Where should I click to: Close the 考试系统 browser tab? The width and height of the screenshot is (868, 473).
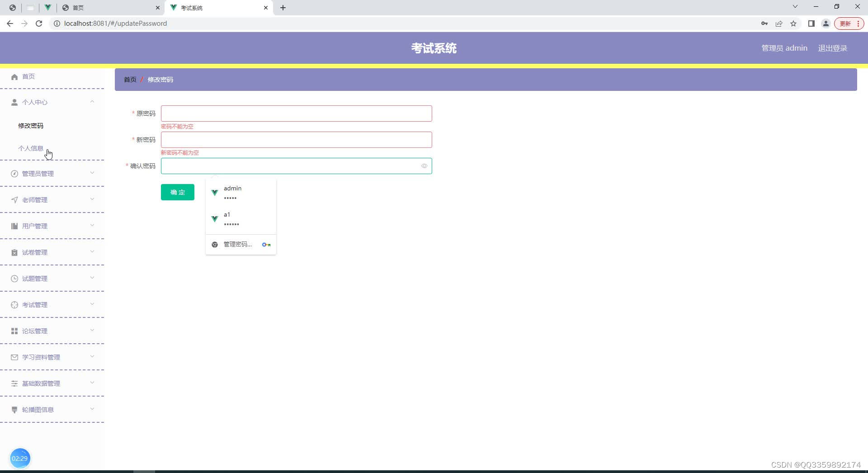[266, 8]
